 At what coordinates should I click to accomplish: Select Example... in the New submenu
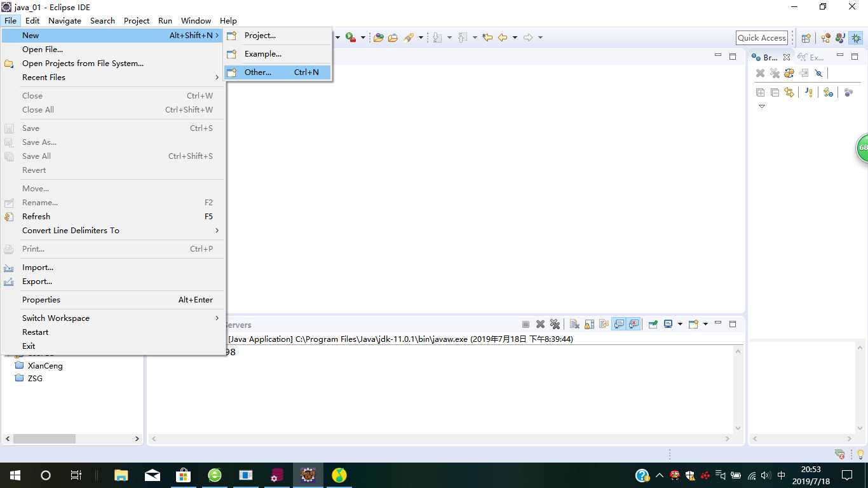pyautogui.click(x=278, y=54)
